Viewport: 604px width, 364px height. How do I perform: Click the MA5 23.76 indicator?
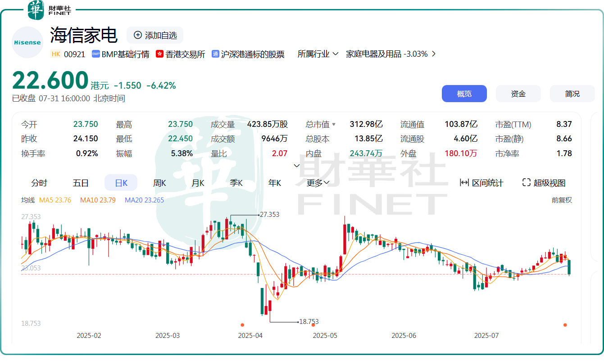(55, 200)
